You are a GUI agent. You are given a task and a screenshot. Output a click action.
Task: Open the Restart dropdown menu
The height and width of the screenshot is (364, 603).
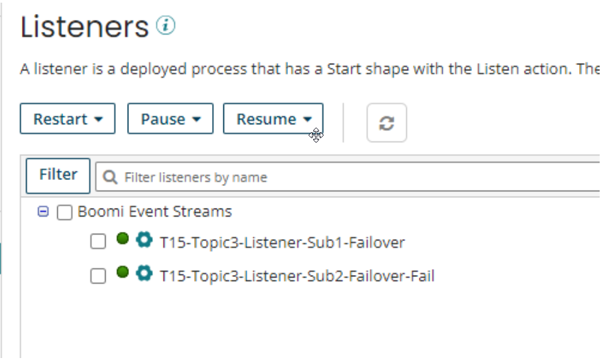pos(68,119)
